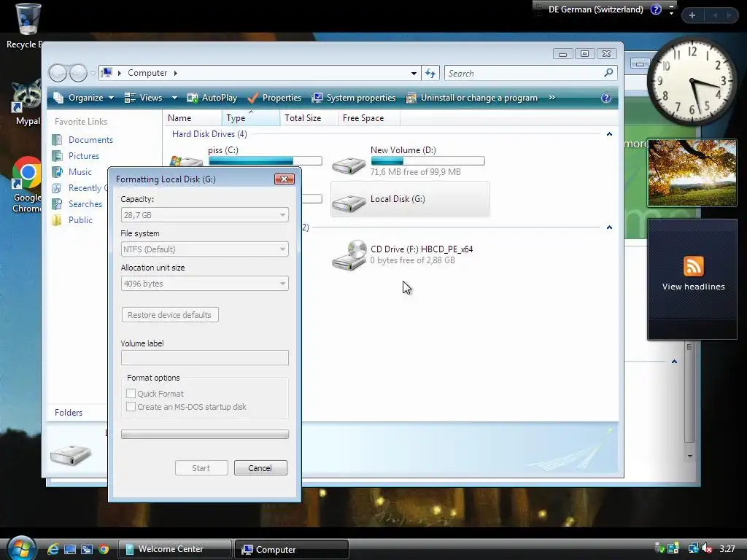Open the Google Chrome desktop shortcut

26,184
